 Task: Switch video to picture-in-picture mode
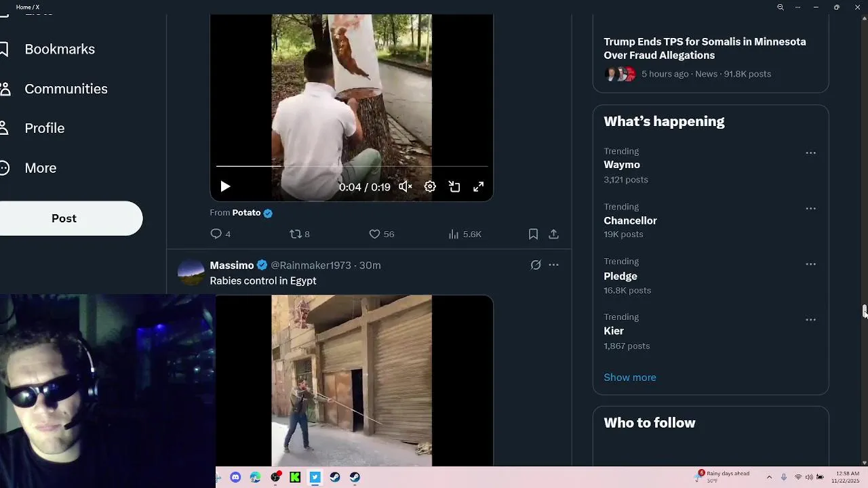tap(454, 186)
